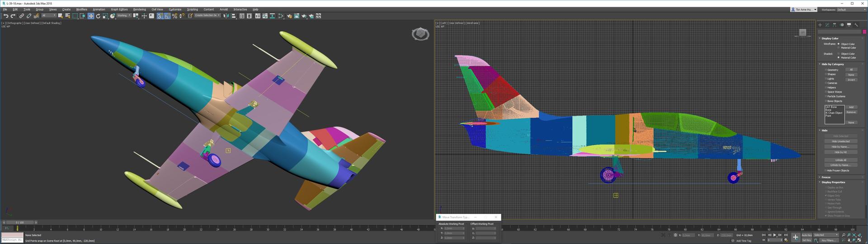Toggle the Percent Snap icon
Screen dimensions: 868x244
click(175, 16)
